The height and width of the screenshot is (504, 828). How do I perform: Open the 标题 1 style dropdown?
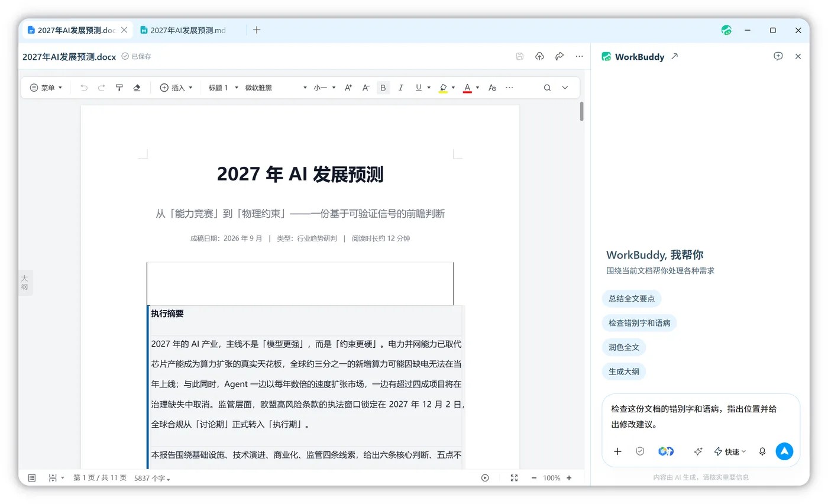(x=224, y=88)
